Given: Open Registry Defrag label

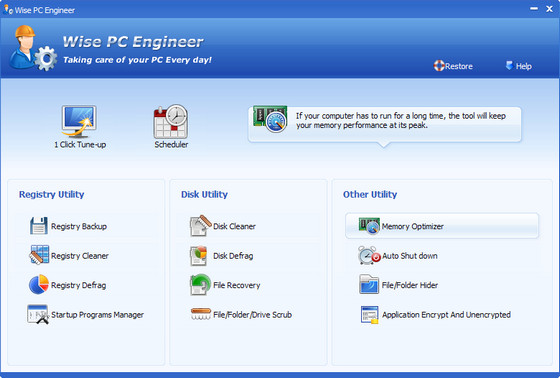Looking at the screenshot, I should coord(79,285).
